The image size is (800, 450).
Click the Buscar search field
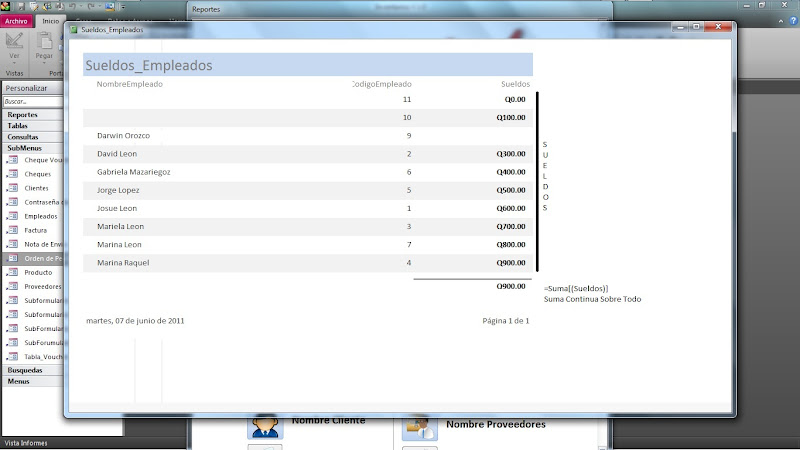click(x=28, y=101)
